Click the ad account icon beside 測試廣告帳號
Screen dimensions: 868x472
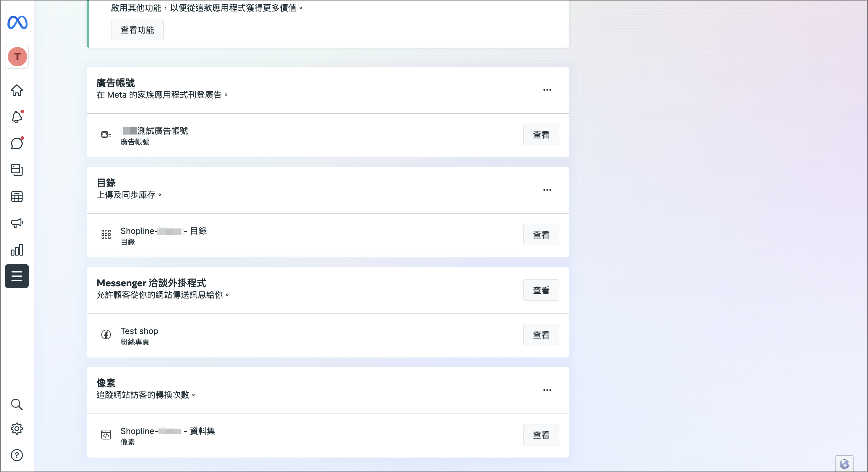tap(106, 134)
